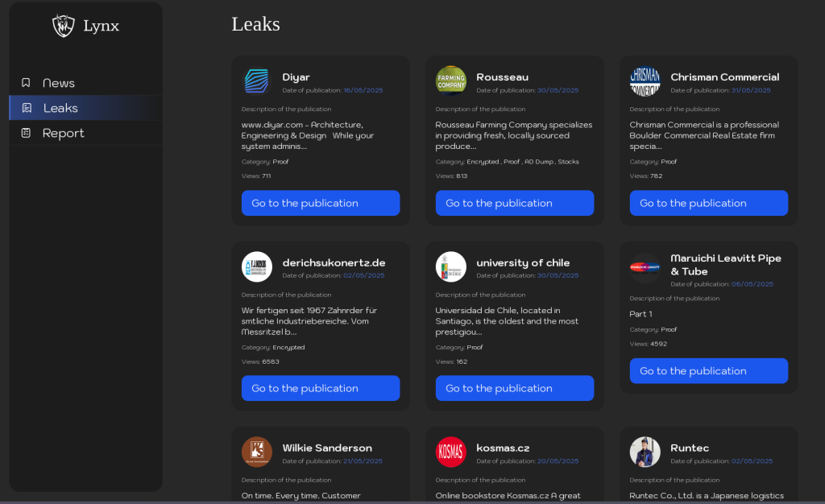825x504 pixels.
Task: Click the Lynx brand name text
Action: 101,26
